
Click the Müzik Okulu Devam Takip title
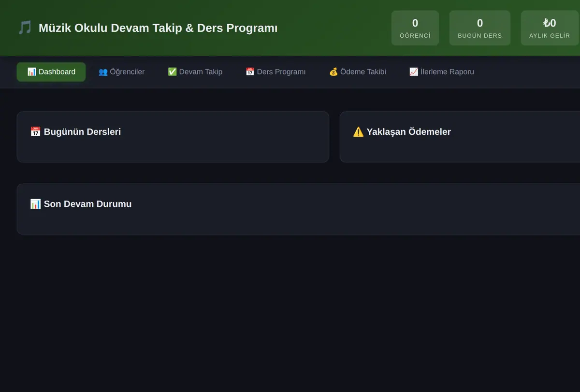tap(158, 28)
